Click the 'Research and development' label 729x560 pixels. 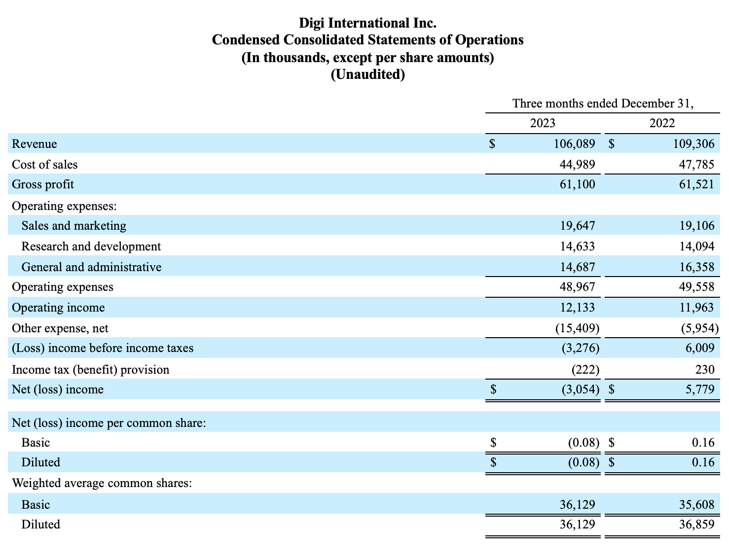click(91, 246)
